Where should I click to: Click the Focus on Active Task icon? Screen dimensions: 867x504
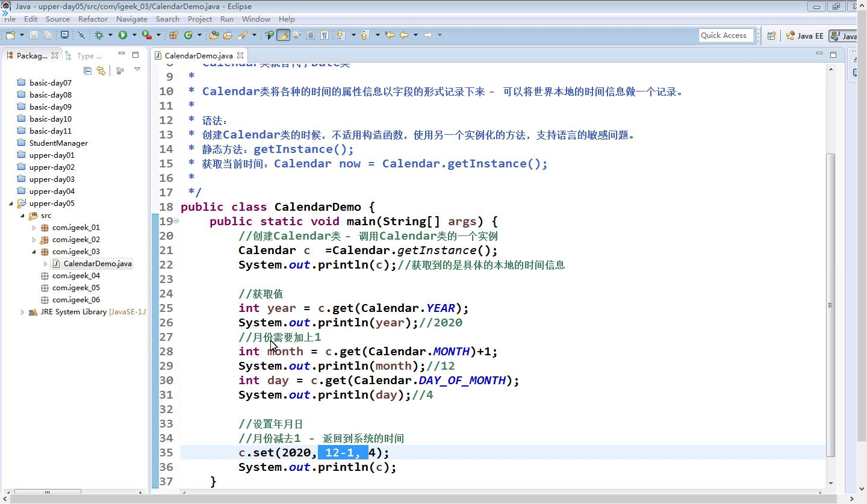point(120,70)
